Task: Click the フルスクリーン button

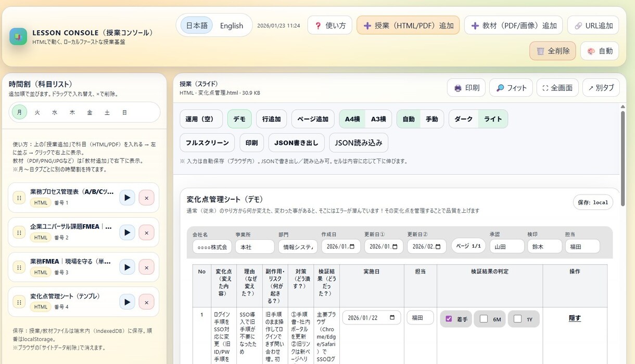Action: 207,142
